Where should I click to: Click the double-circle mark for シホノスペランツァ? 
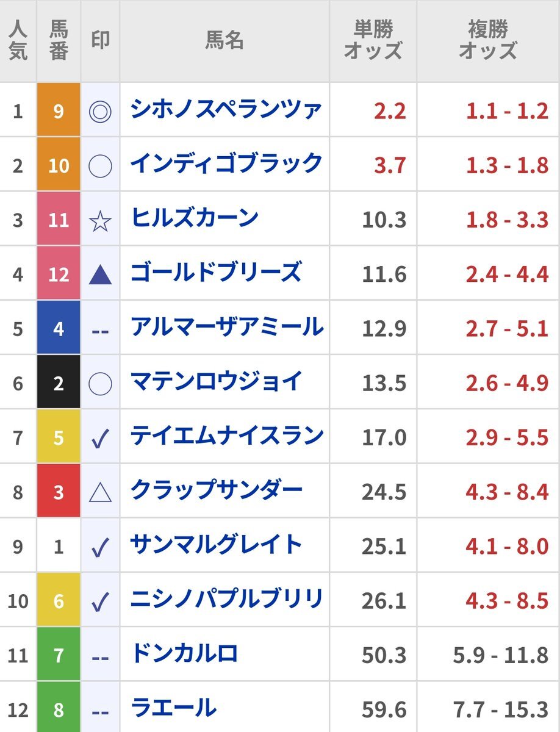(x=100, y=112)
